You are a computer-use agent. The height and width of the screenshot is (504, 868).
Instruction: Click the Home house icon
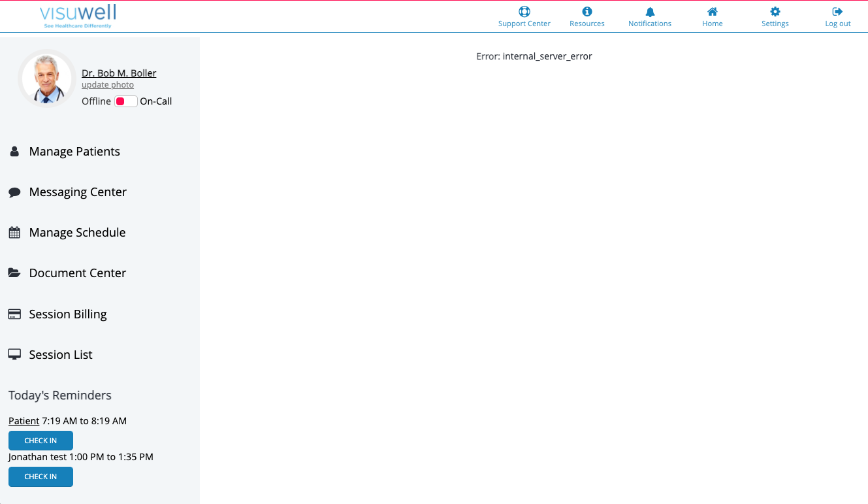coord(712,10)
